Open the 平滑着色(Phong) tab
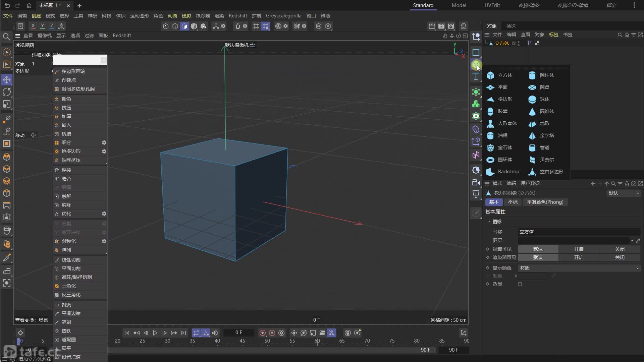This screenshot has height=362, width=644. point(545,202)
